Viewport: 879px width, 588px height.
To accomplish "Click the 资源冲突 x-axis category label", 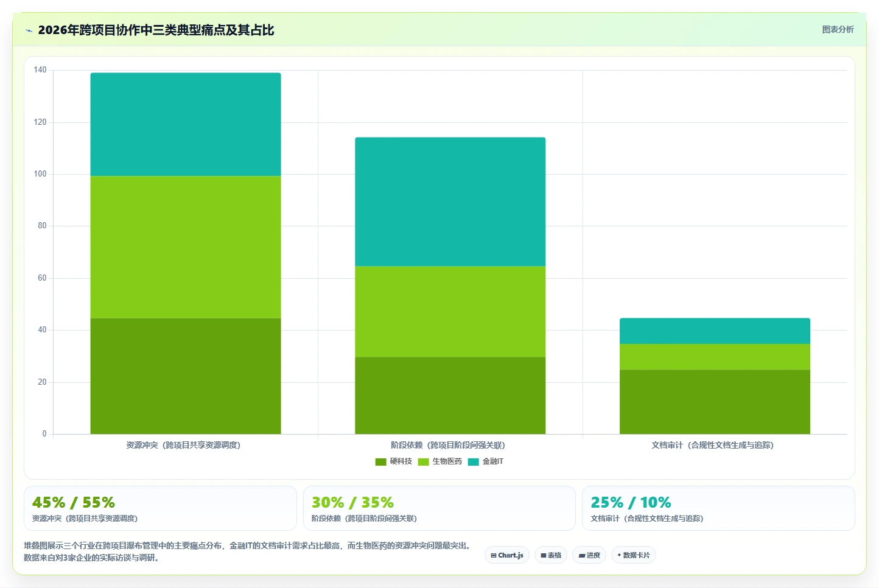I will tap(183, 446).
